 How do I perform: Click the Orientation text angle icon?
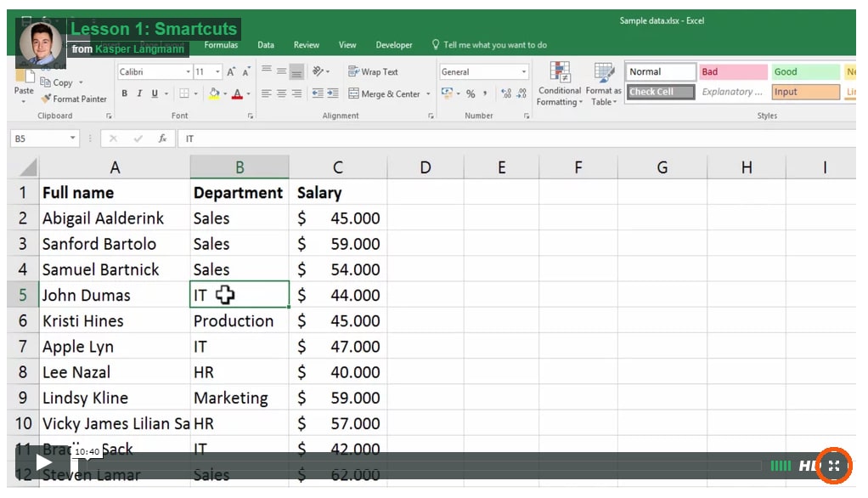click(318, 71)
